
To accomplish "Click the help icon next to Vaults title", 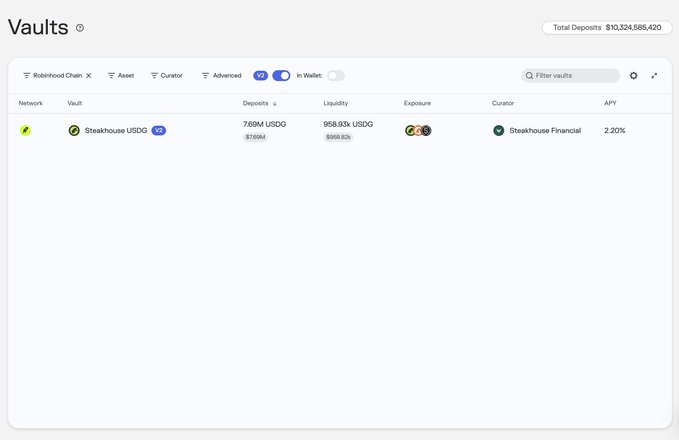I will tap(80, 28).
